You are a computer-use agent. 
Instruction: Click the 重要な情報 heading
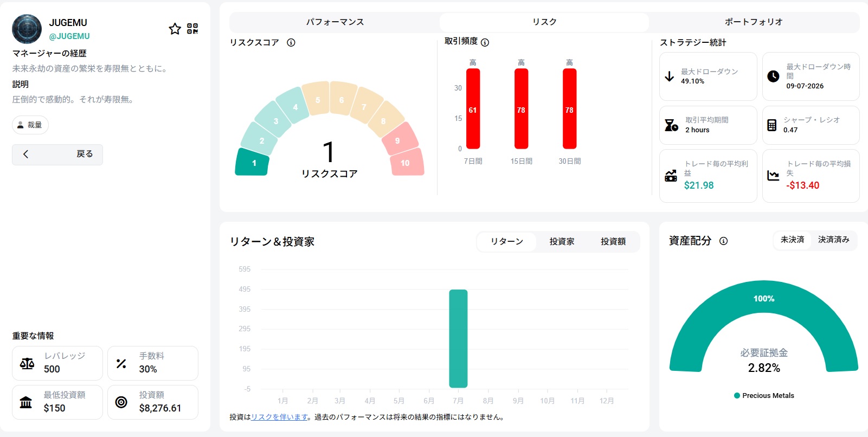[x=33, y=336]
